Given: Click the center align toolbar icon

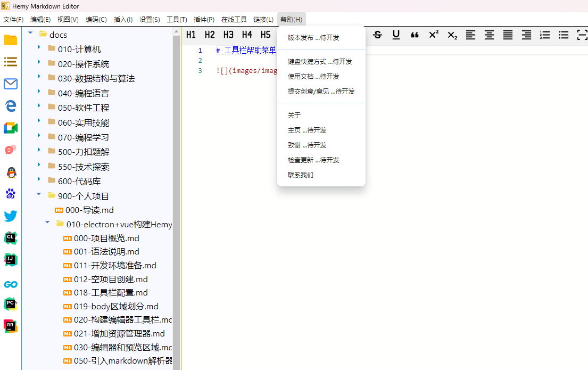Looking at the screenshot, I should (489, 35).
